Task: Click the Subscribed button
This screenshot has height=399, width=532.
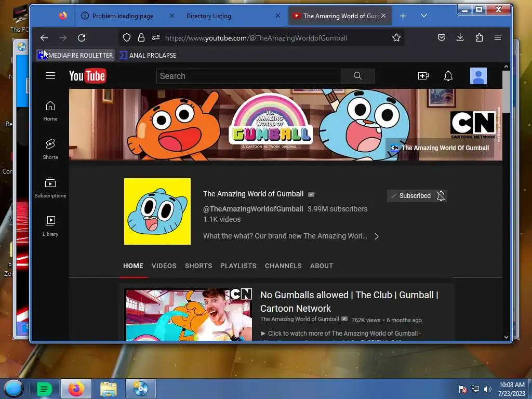Action: pyautogui.click(x=411, y=196)
